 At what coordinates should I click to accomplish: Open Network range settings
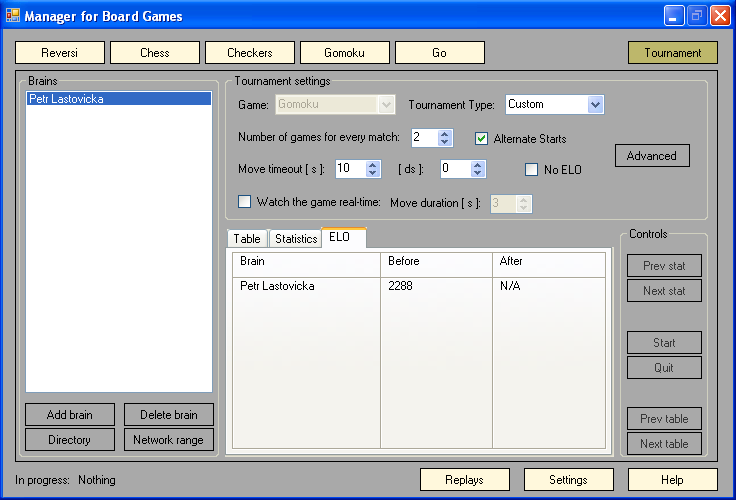coord(169,439)
